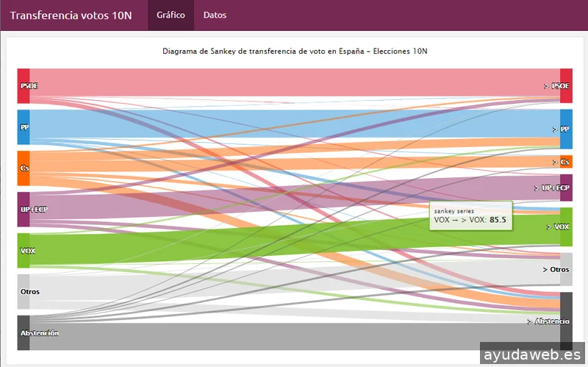
Task: Switch to the Datos tab
Action: (x=215, y=15)
